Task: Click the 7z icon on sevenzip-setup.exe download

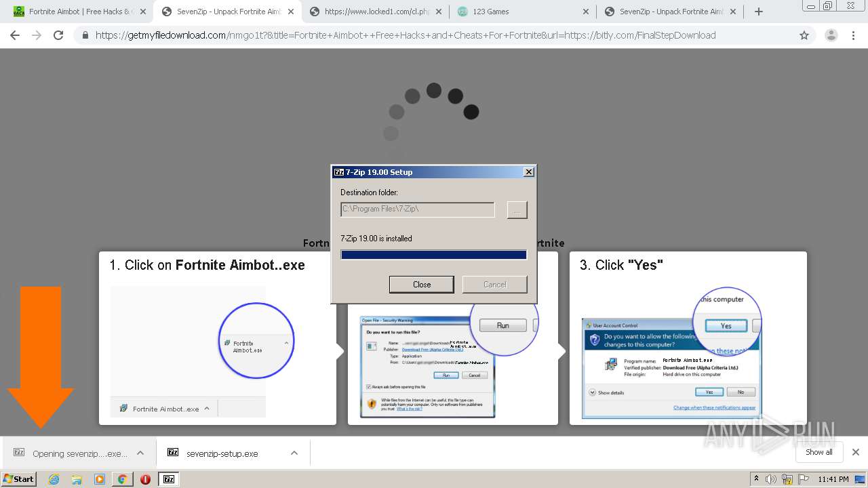Action: 173,452
